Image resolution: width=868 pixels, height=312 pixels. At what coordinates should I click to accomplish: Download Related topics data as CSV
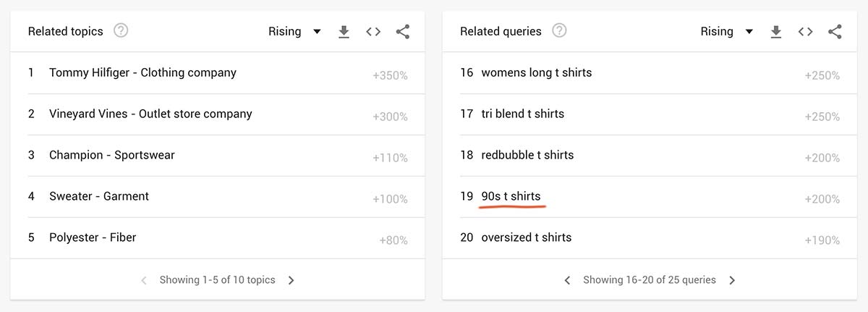pyautogui.click(x=344, y=32)
